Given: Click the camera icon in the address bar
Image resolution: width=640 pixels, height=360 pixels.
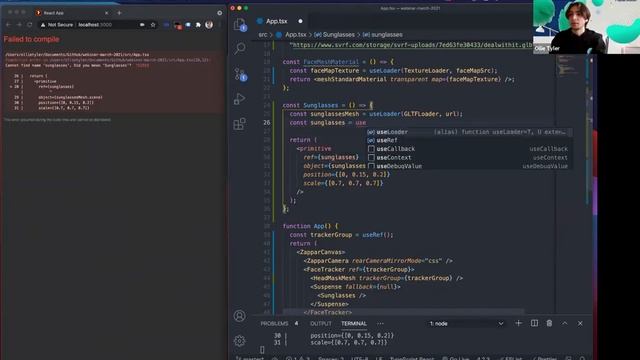Looking at the screenshot, I should (x=142, y=25).
